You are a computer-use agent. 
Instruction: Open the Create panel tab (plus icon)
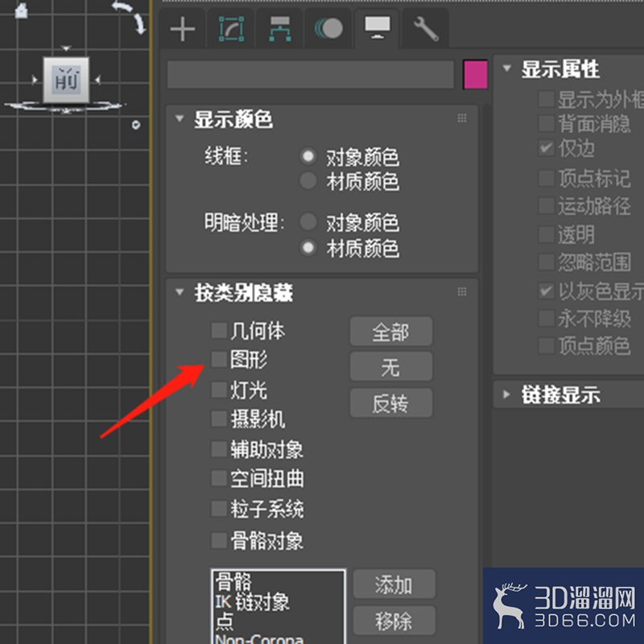(x=183, y=29)
